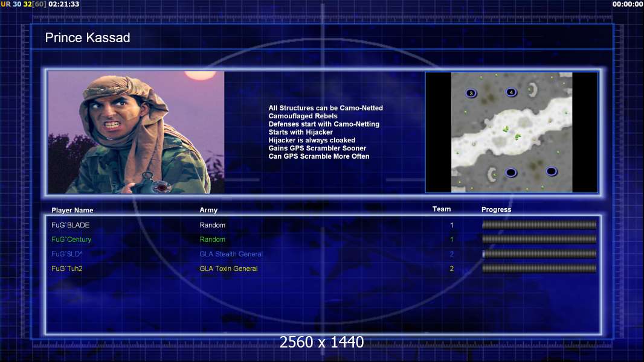This screenshot has height=362, width=644.
Task: Click 'Hijacker is always cloaked' line
Action: [x=312, y=140]
